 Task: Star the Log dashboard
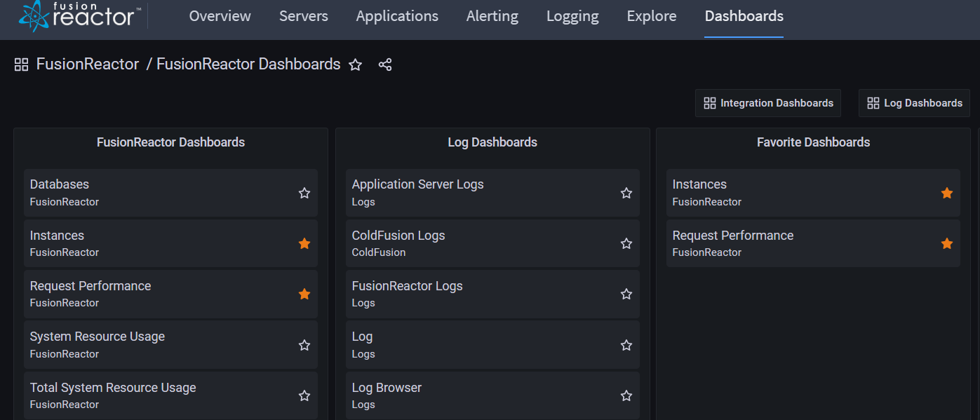pos(626,345)
